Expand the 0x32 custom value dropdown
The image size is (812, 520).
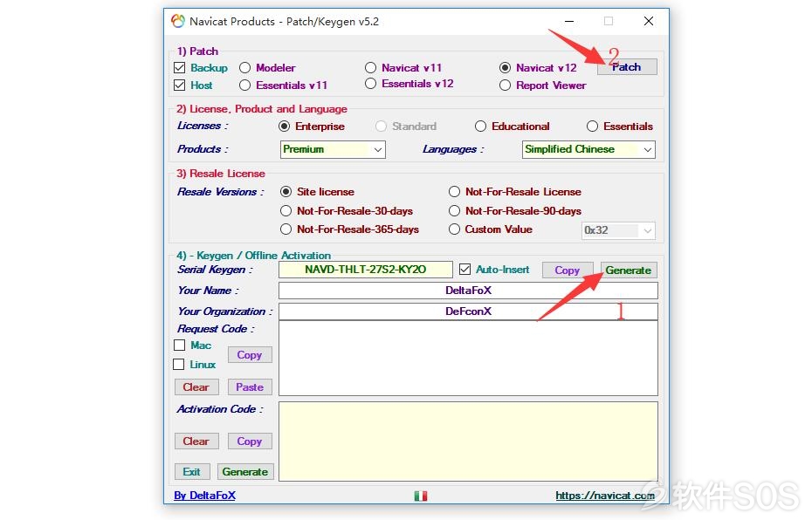point(618,230)
